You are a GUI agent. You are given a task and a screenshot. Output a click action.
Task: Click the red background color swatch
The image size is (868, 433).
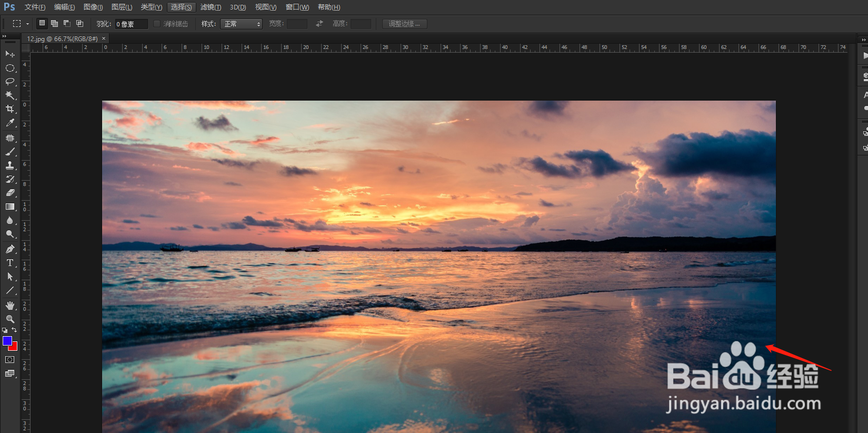[14, 347]
